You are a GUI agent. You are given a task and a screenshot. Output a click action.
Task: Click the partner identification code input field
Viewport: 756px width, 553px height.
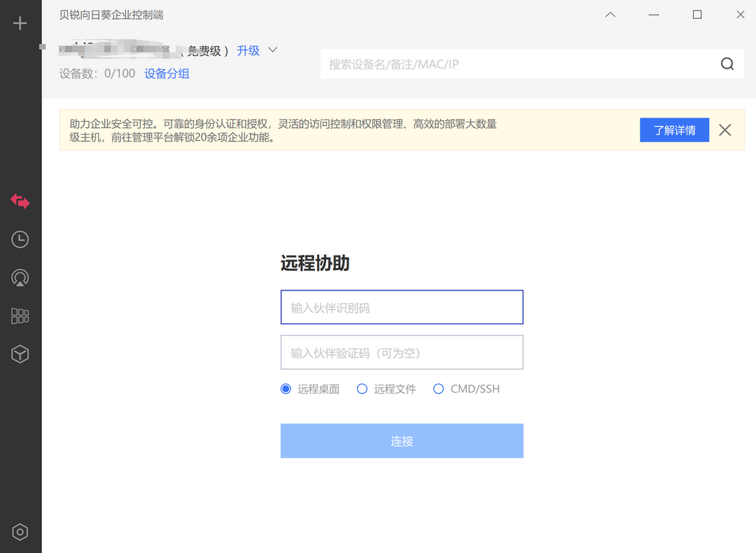[x=402, y=307]
